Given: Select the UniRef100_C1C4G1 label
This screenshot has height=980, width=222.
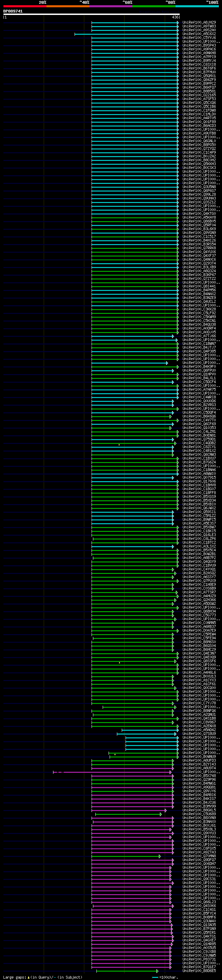Looking at the screenshot, I should (x=199, y=909).
